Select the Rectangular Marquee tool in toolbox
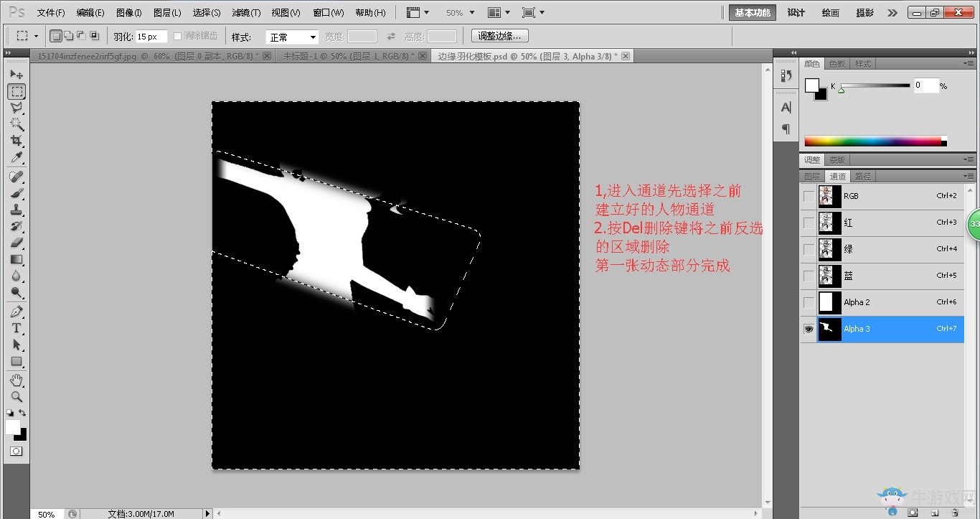 pyautogui.click(x=17, y=91)
